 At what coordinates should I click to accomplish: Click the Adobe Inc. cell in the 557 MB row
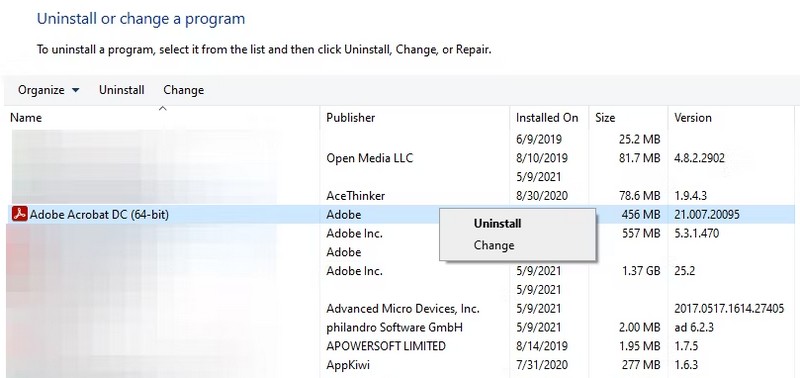click(x=355, y=234)
